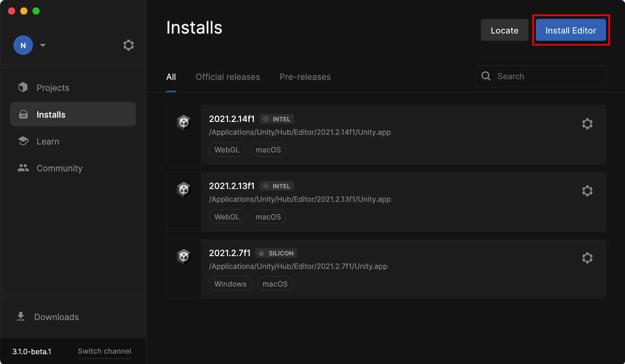Click the Downloads arrow icon
Image resolution: width=625 pixels, height=364 pixels.
[21, 317]
